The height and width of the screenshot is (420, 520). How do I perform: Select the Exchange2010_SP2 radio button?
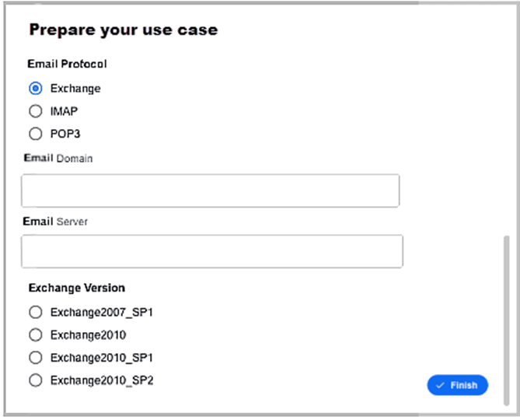point(36,380)
